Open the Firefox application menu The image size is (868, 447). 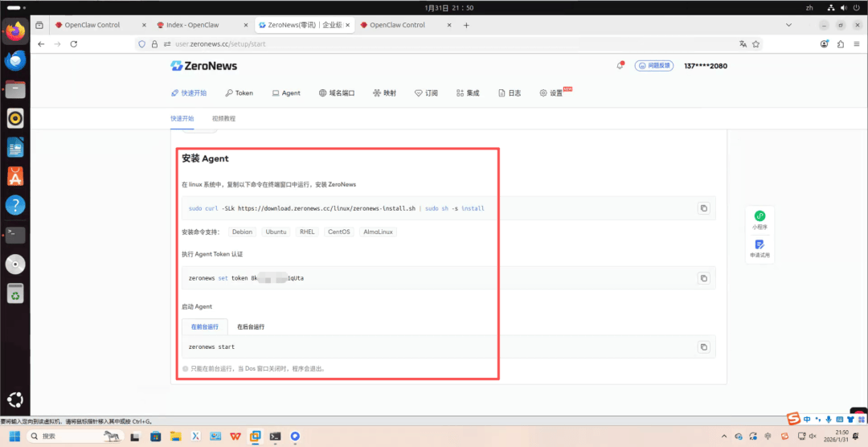coord(856,43)
